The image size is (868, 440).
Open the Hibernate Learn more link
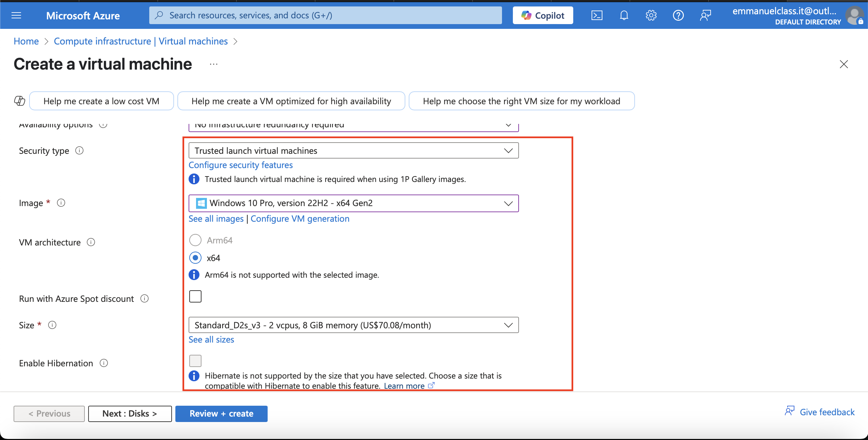404,386
